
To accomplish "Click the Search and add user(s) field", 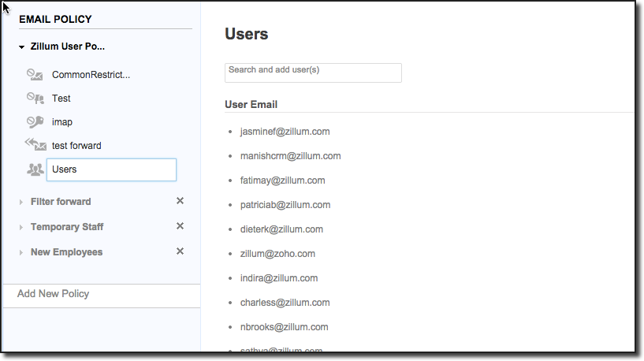I will point(313,73).
